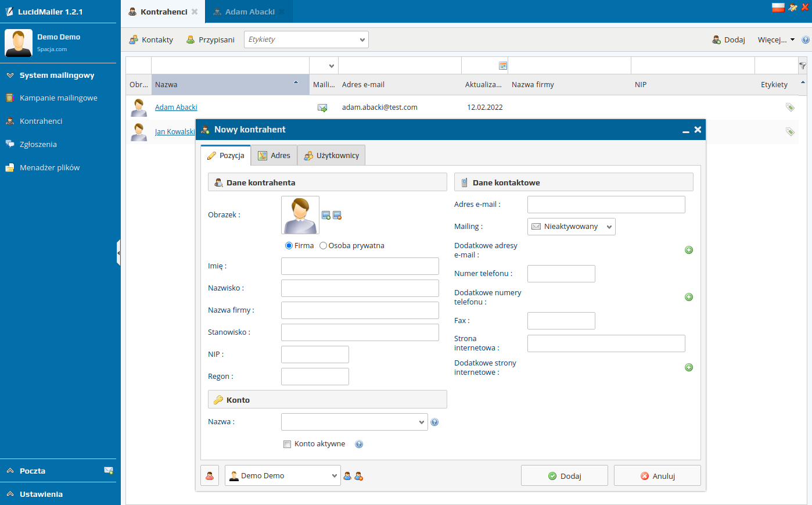This screenshot has width=812, height=505.
Task: Click the red X logout icon
Action: point(805,8)
